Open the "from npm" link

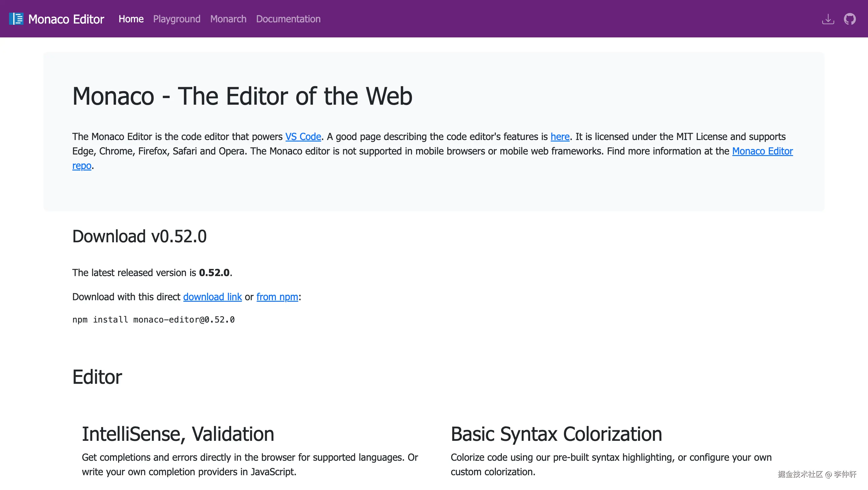pyautogui.click(x=277, y=297)
